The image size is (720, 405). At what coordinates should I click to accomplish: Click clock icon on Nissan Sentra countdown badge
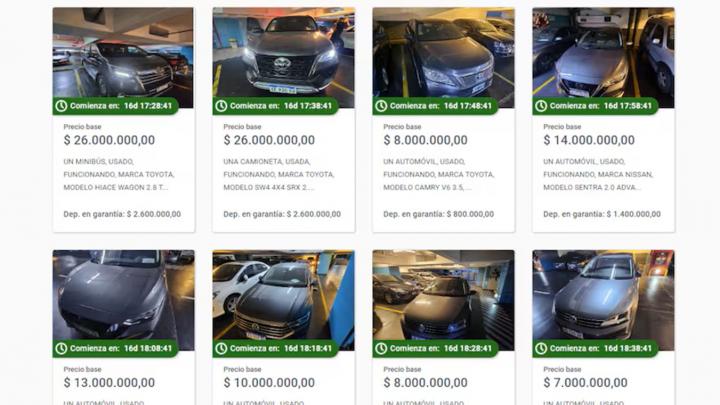point(541,106)
